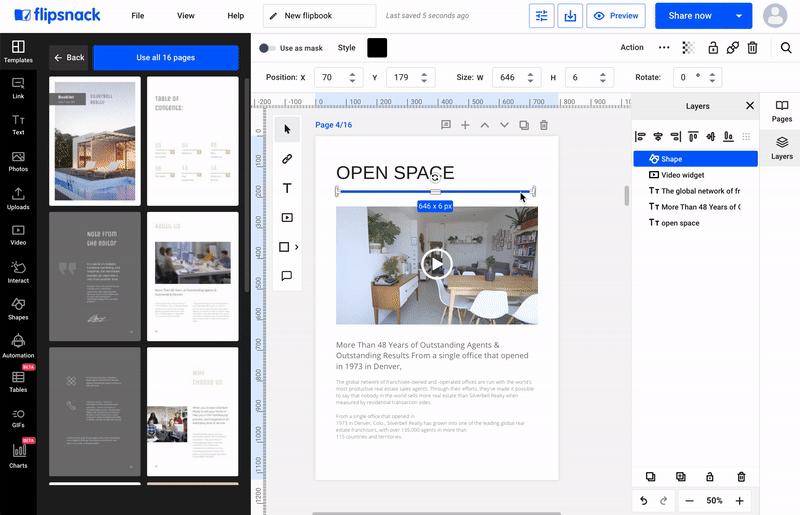This screenshot has height=515, width=800.
Task: Add page note icon above canvas
Action: pos(445,125)
